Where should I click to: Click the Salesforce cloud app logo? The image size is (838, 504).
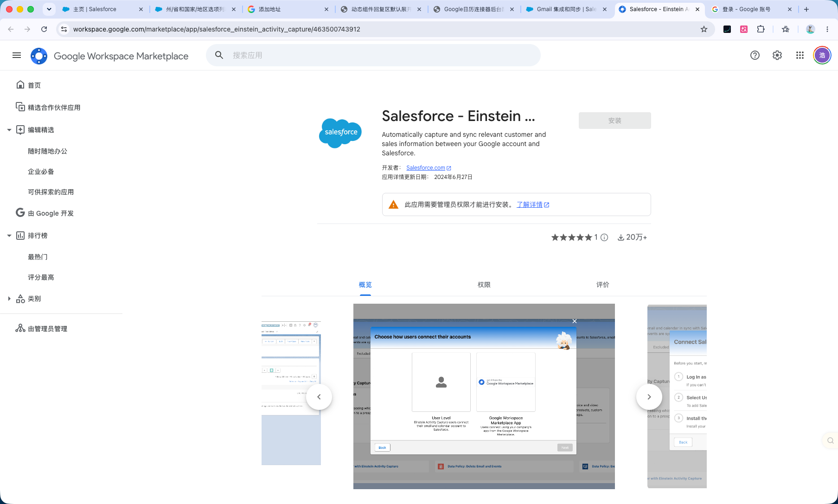pos(340,133)
